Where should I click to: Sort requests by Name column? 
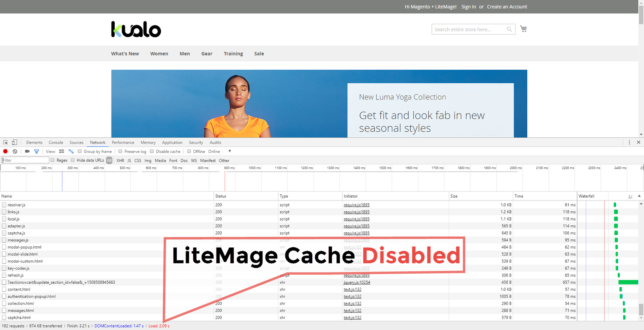pyautogui.click(x=107, y=196)
